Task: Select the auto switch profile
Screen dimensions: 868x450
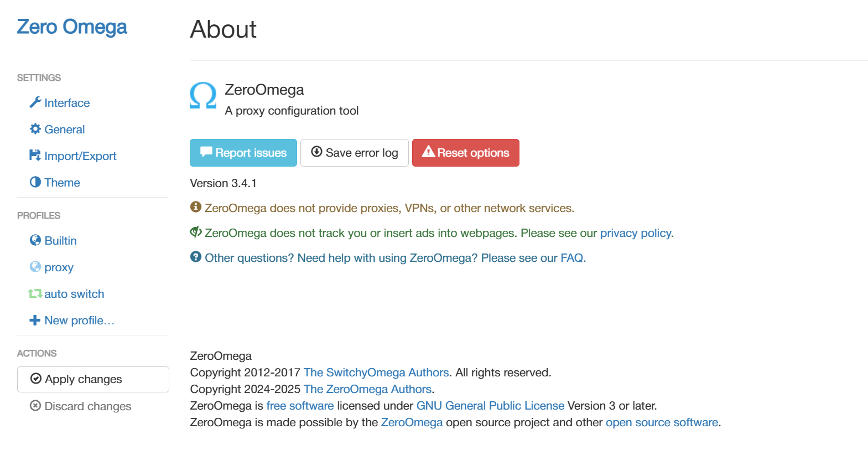Action: (x=74, y=294)
